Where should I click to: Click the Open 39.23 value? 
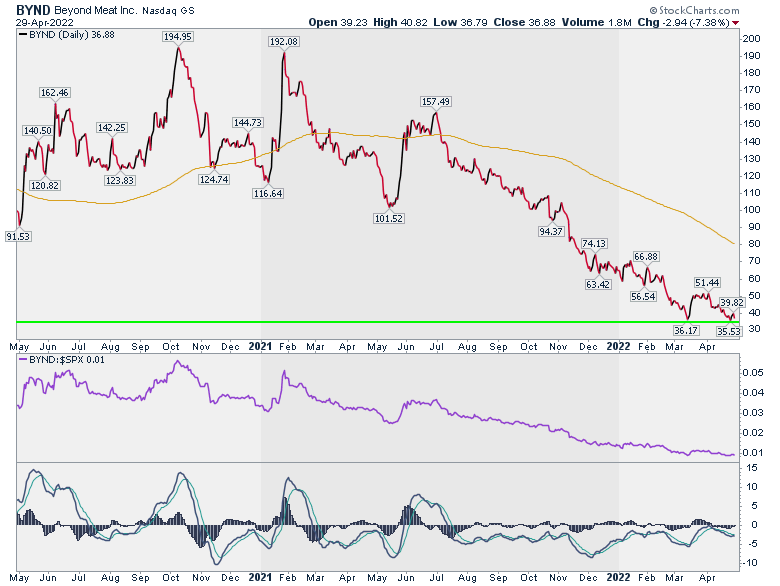[x=340, y=22]
